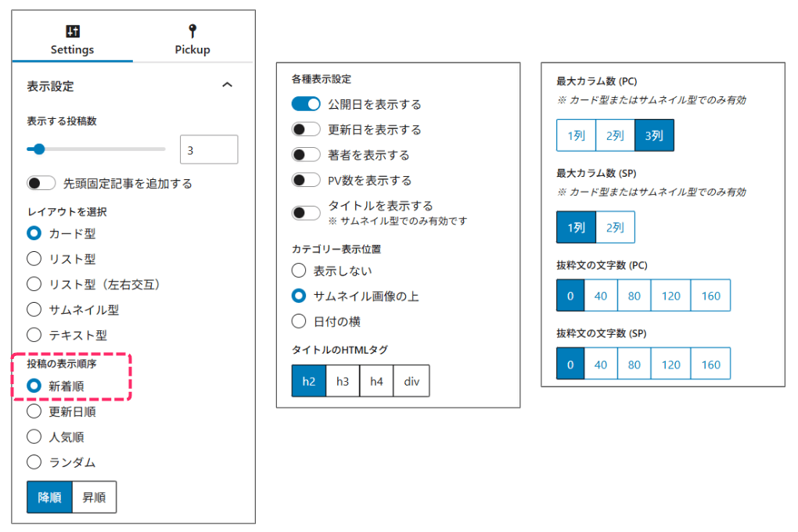The width and height of the screenshot is (798, 532).
Task: Set PC max columns to 3列
Action: pos(655,135)
